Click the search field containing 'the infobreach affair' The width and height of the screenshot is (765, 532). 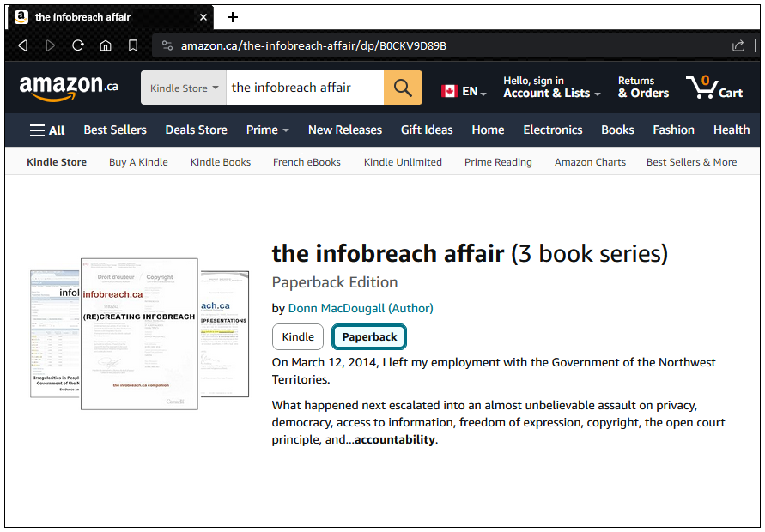click(x=305, y=88)
